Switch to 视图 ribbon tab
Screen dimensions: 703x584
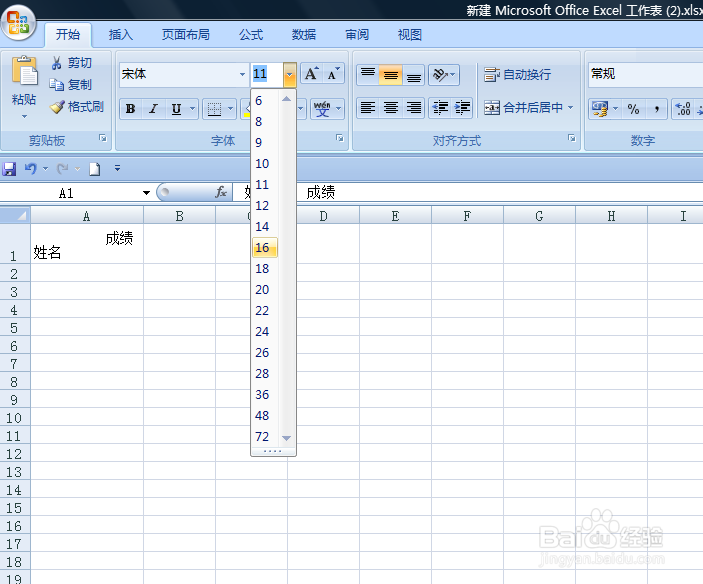(x=410, y=35)
